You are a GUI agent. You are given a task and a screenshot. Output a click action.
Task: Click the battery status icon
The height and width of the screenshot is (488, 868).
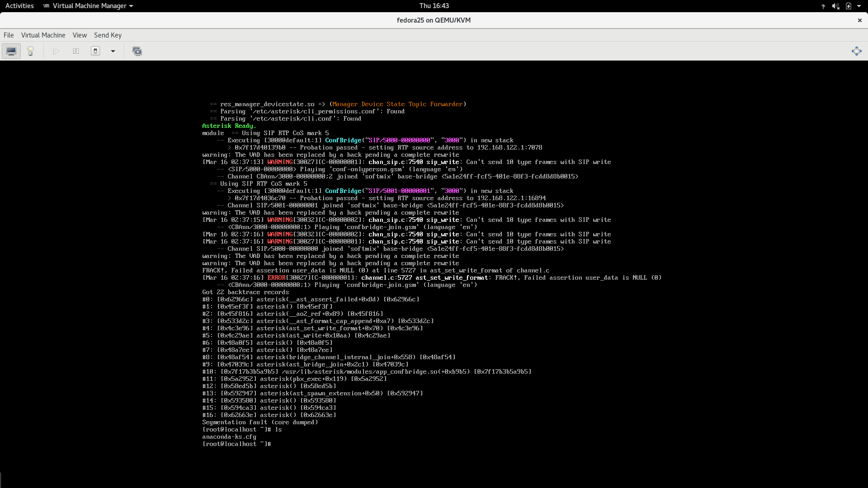(x=849, y=6)
